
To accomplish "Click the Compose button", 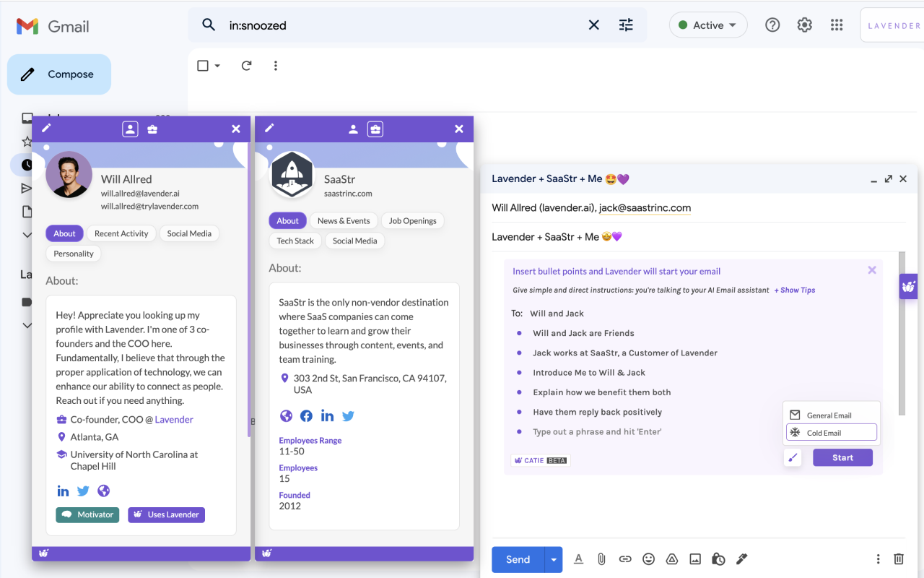I will (x=59, y=74).
